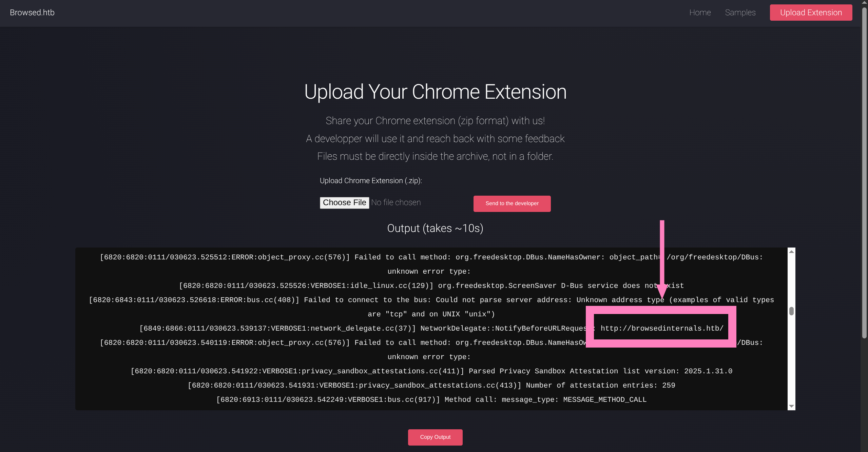
Task: Click the output box scrollbar thumb
Action: click(x=791, y=311)
